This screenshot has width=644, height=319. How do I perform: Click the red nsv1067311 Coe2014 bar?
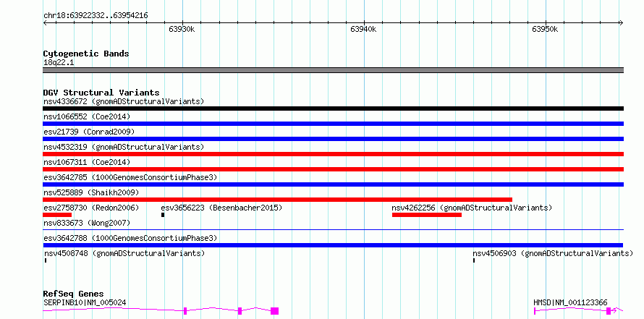(333, 169)
